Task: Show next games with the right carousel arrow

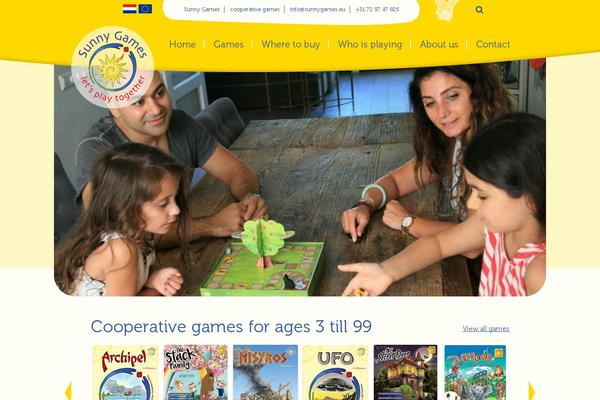Action: pos(532,391)
